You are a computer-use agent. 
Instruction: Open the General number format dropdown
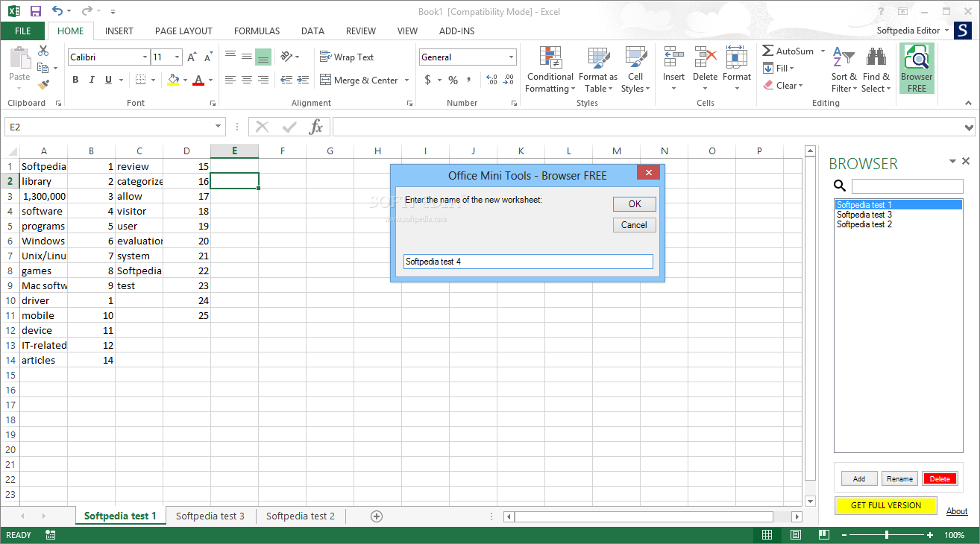(512, 57)
